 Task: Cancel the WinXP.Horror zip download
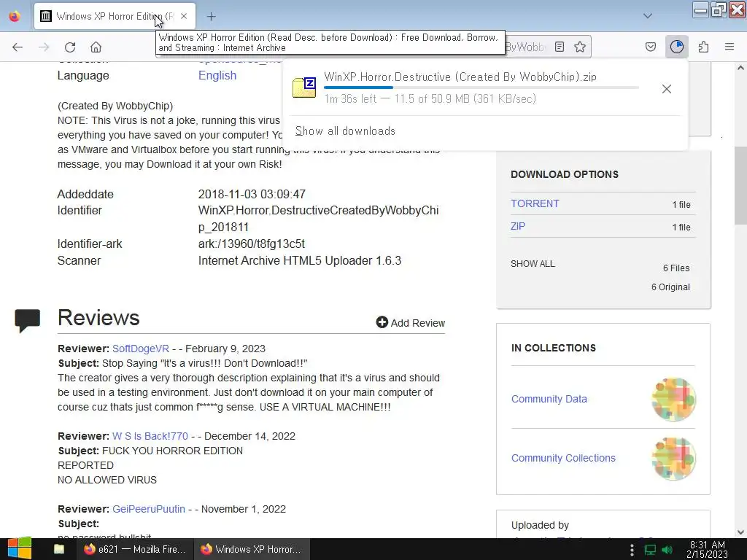(667, 89)
